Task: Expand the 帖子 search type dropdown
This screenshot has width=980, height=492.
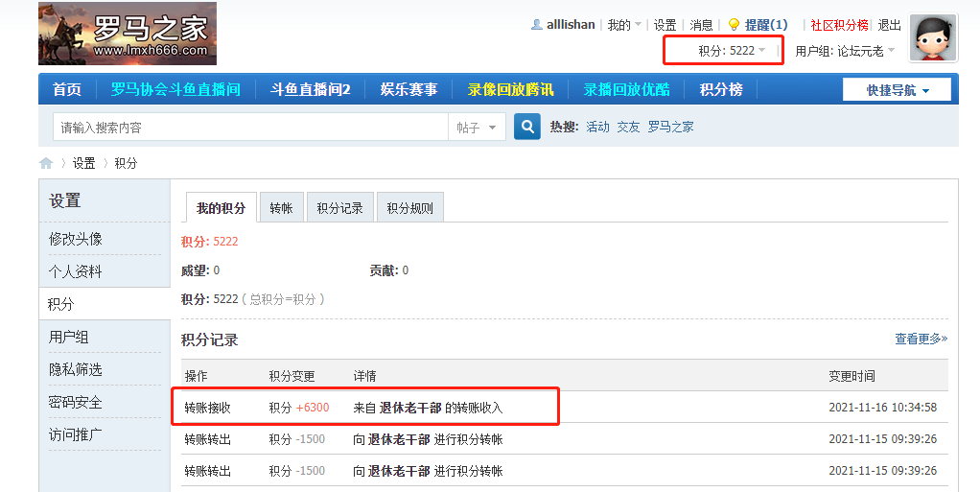Action: [x=477, y=128]
